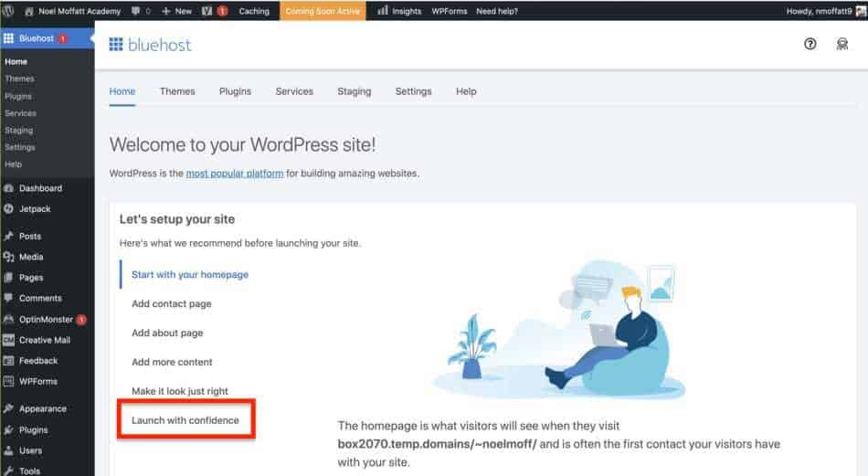Viewport: 868px width, 476px height.
Task: Click Need help? in admin bar
Action: tap(497, 11)
